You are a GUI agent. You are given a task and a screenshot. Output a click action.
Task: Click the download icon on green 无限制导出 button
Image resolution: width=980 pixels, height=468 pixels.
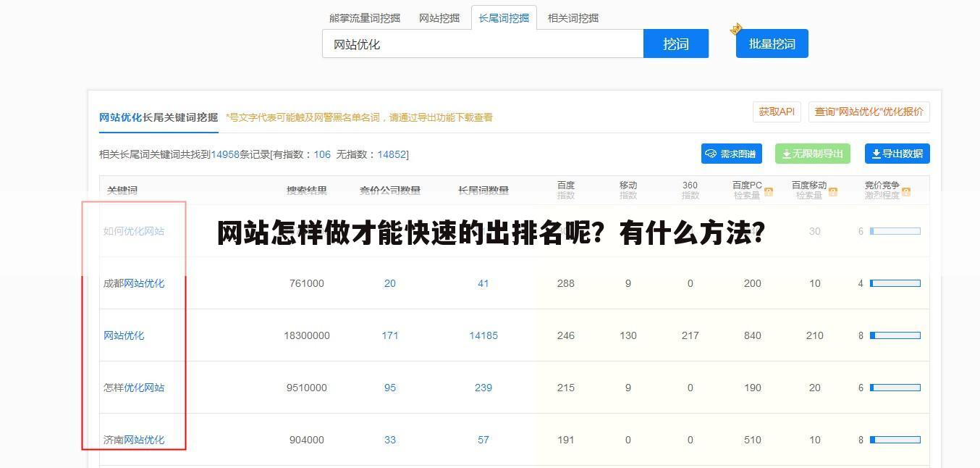click(x=785, y=154)
